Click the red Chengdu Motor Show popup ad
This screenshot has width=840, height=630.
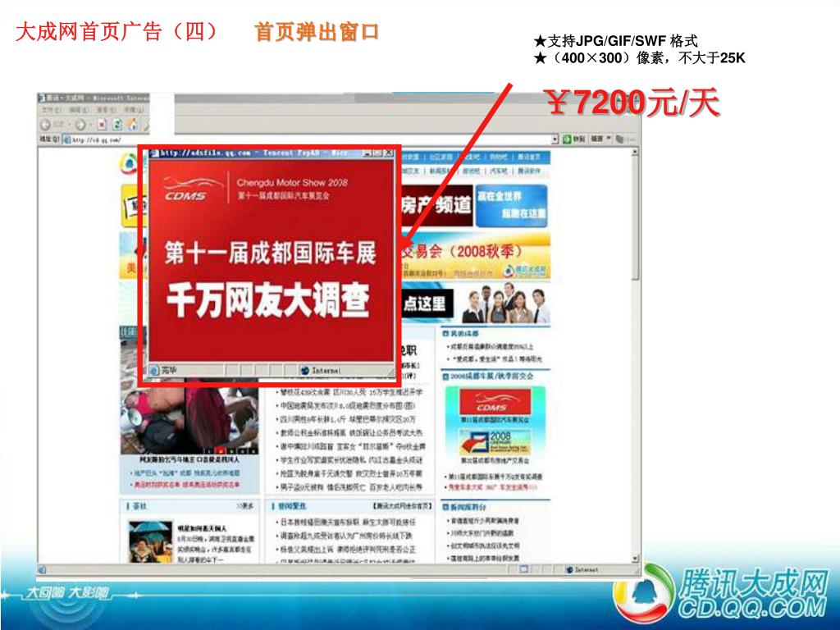tap(271, 260)
